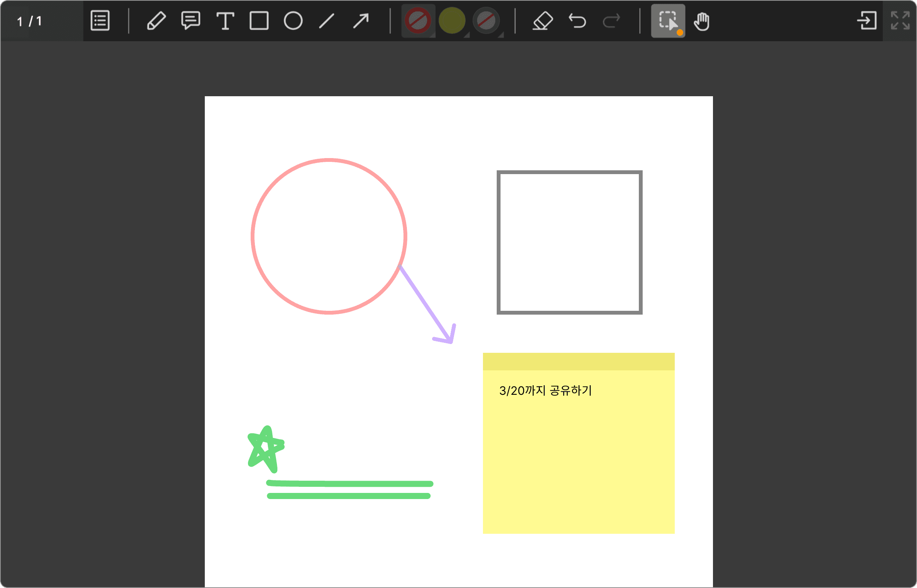Viewport: 917px width, 588px height.
Task: Select the eraser tool
Action: (x=543, y=21)
